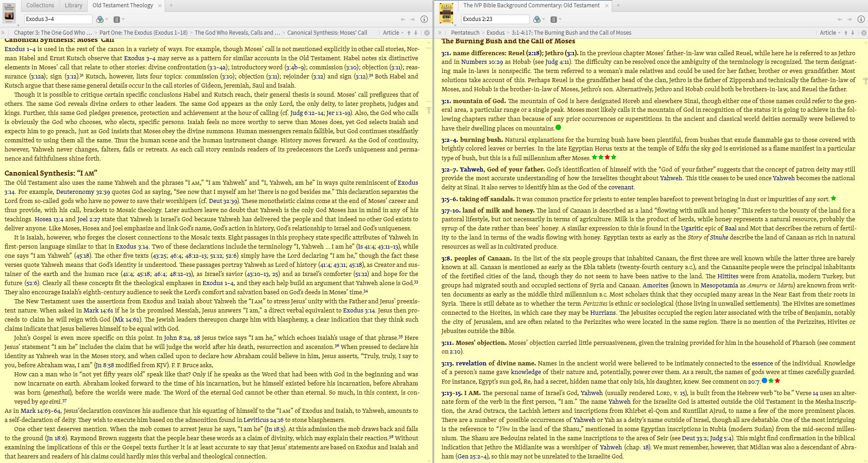
Task: Add a new tab beside IVP Commentary
Action: coord(619,5)
